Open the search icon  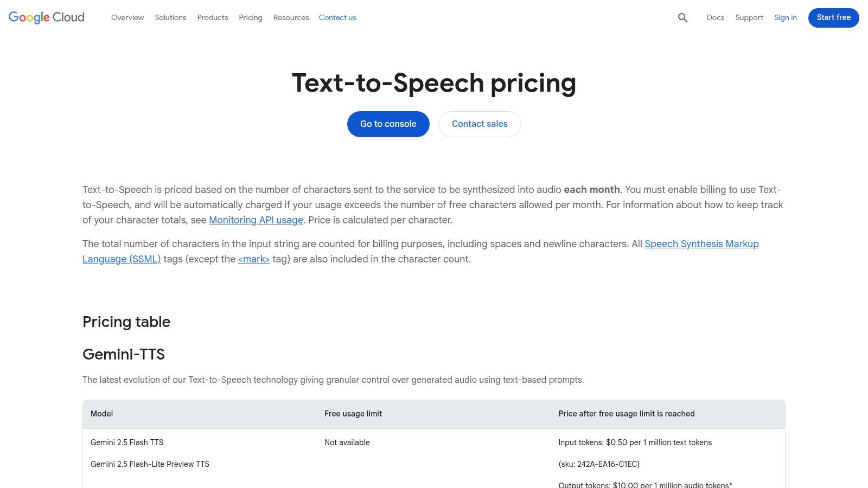[x=682, y=17]
